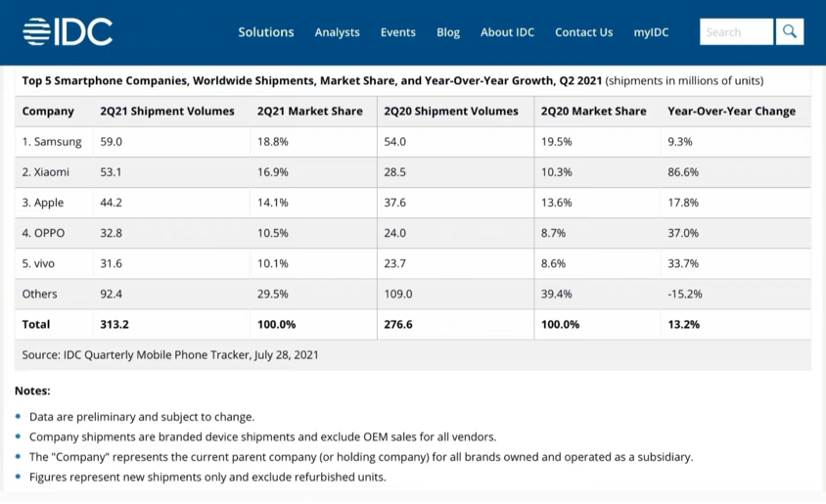826x504 pixels.
Task: Open the Contact Us page
Action: 583,32
